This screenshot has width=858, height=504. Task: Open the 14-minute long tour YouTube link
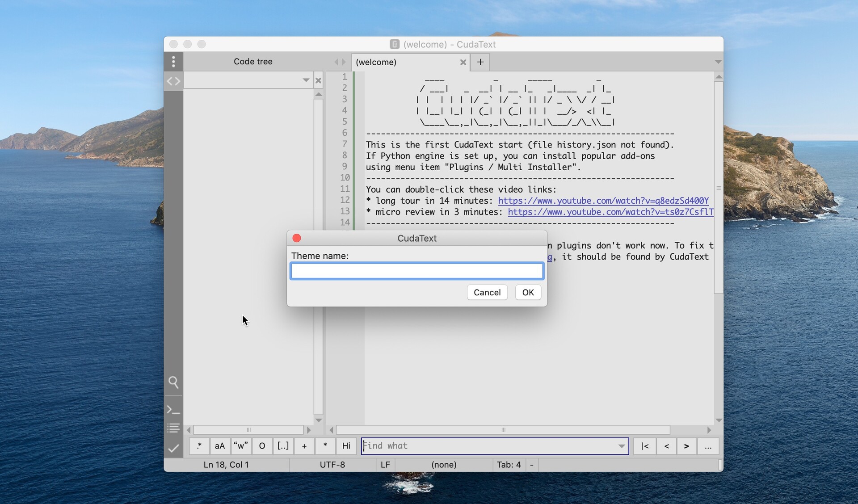pyautogui.click(x=603, y=201)
